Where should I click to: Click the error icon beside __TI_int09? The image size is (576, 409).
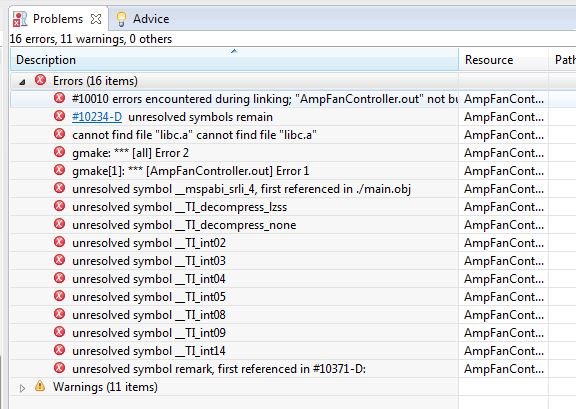click(59, 332)
